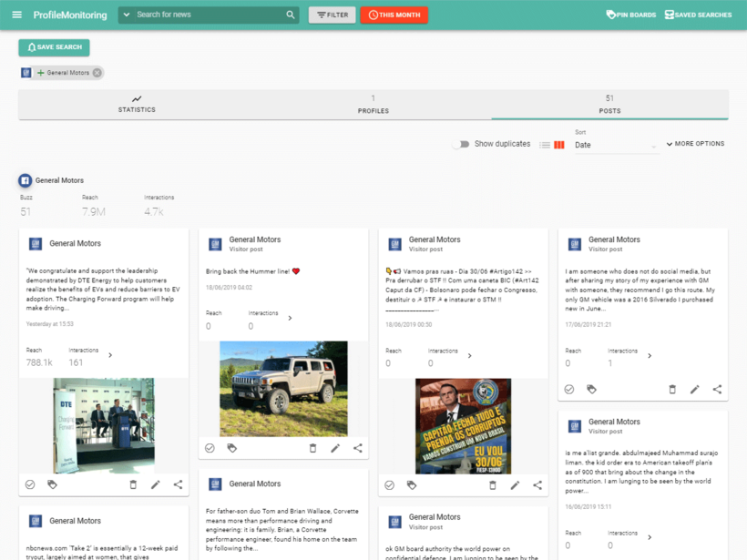Switch to the Statistics tab

(137, 105)
